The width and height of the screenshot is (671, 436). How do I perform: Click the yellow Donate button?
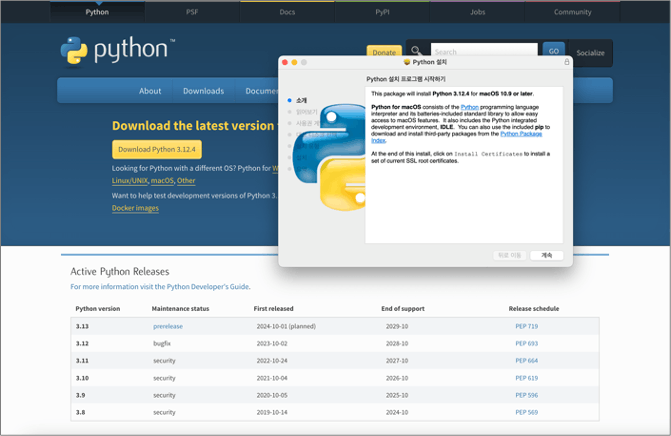click(384, 52)
